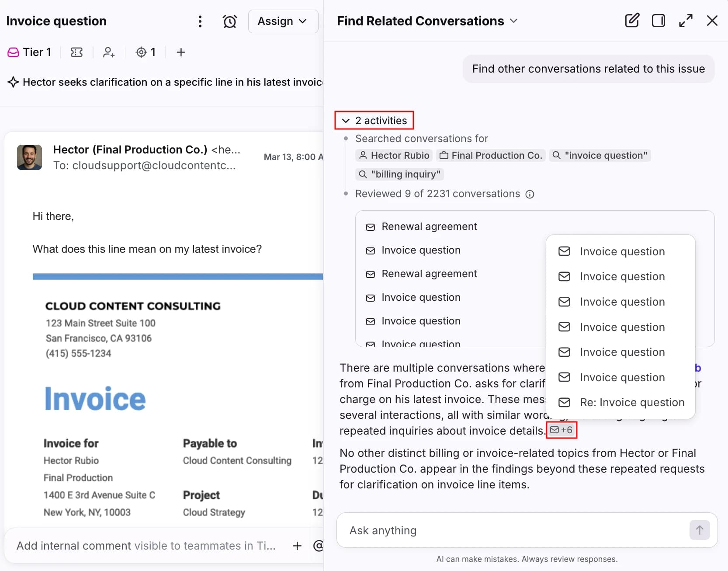Click the target icon with count 1

[146, 52]
